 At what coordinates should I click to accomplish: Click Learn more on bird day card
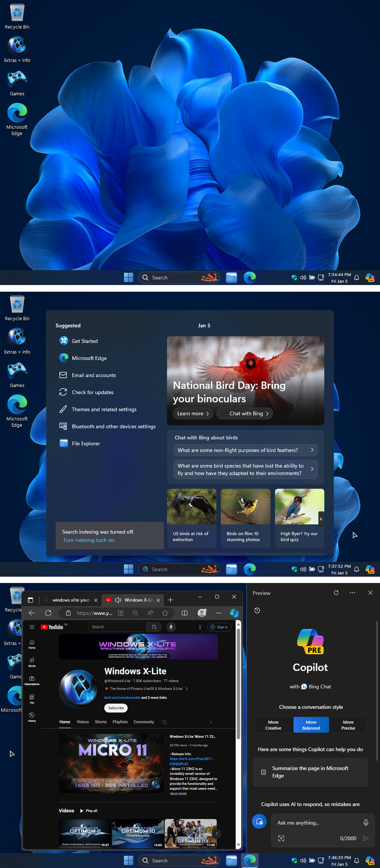click(193, 413)
